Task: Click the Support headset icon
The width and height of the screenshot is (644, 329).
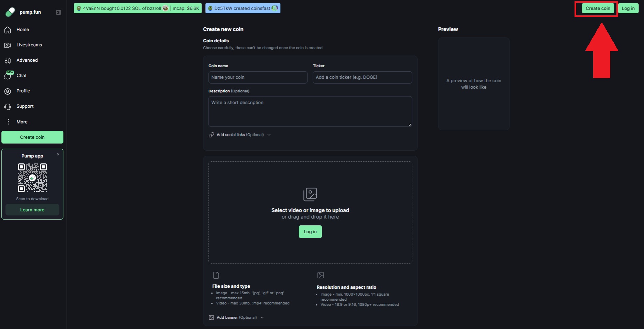Action: pos(8,107)
